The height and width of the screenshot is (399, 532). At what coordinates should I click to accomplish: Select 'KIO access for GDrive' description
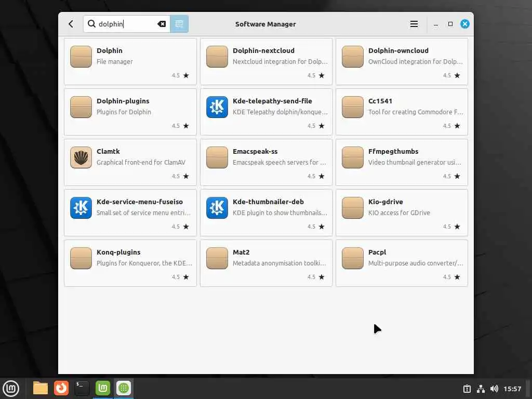(x=399, y=212)
